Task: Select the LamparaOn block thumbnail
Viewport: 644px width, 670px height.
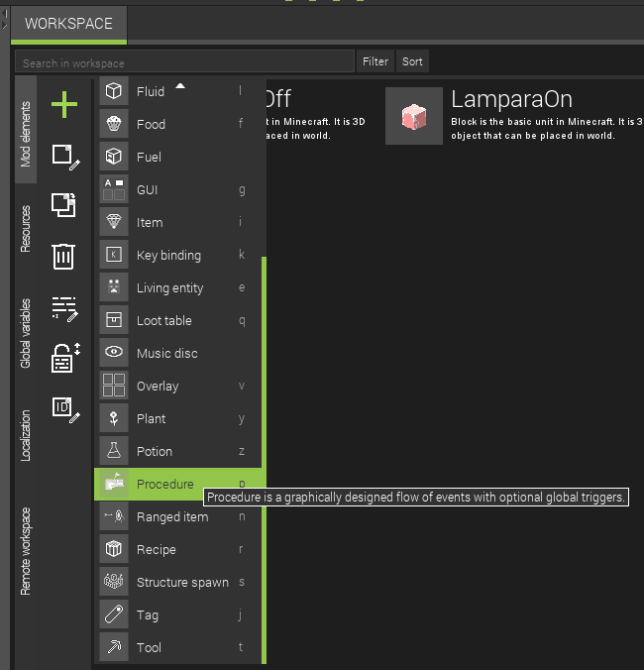Action: pyautogui.click(x=414, y=116)
